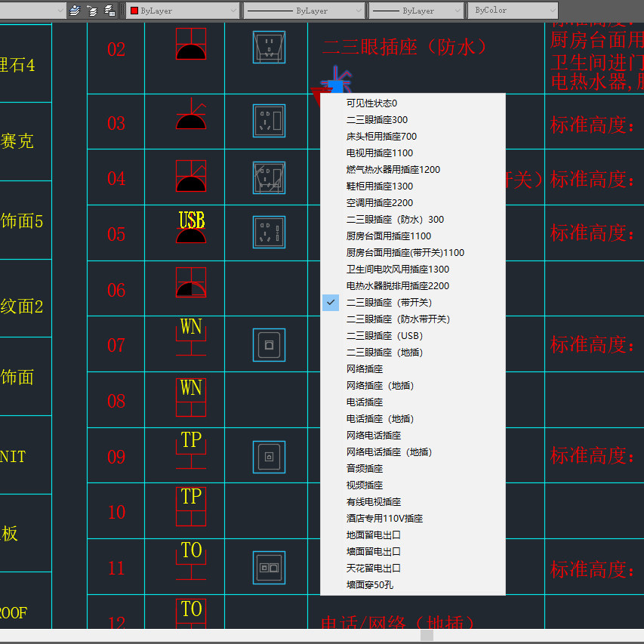
Task: Click the red color swatch in color dropdown
Action: pyautogui.click(x=134, y=11)
